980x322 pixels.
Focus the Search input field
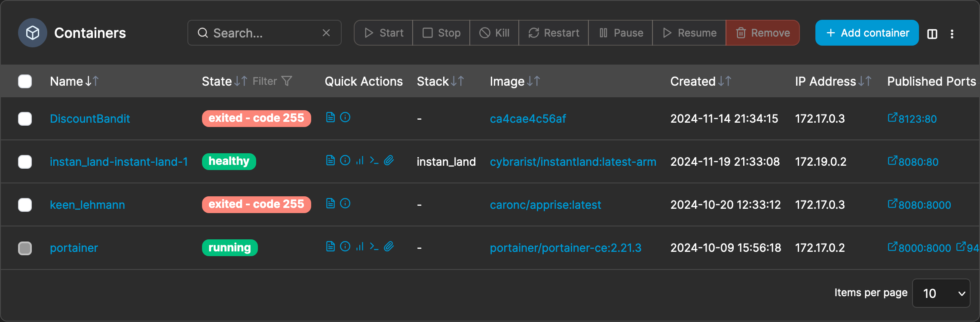pos(264,33)
